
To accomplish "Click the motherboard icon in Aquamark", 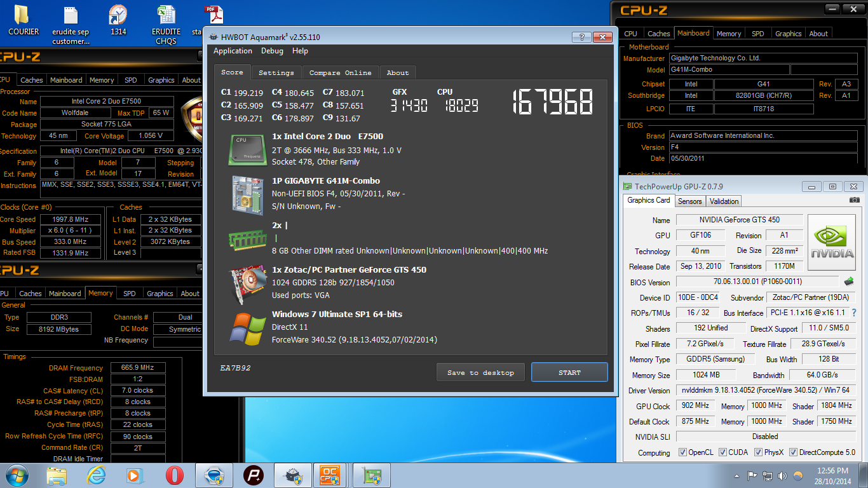I will click(247, 194).
